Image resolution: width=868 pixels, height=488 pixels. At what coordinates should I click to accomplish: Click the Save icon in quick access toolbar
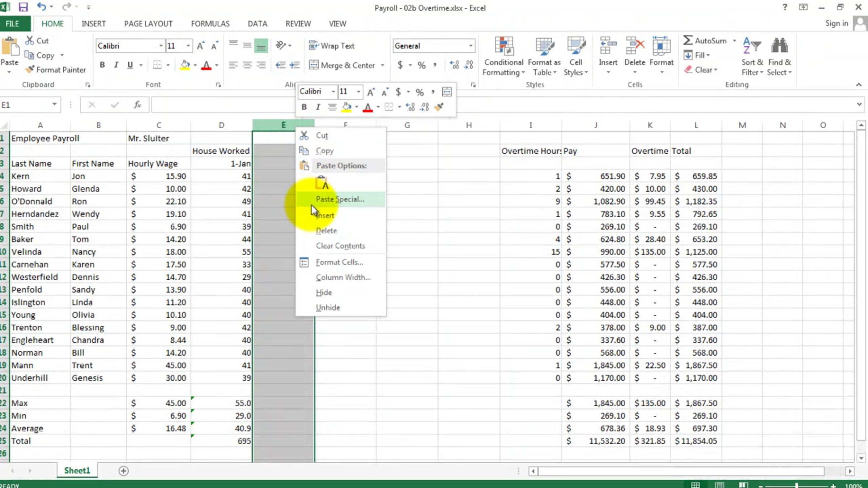23,7
